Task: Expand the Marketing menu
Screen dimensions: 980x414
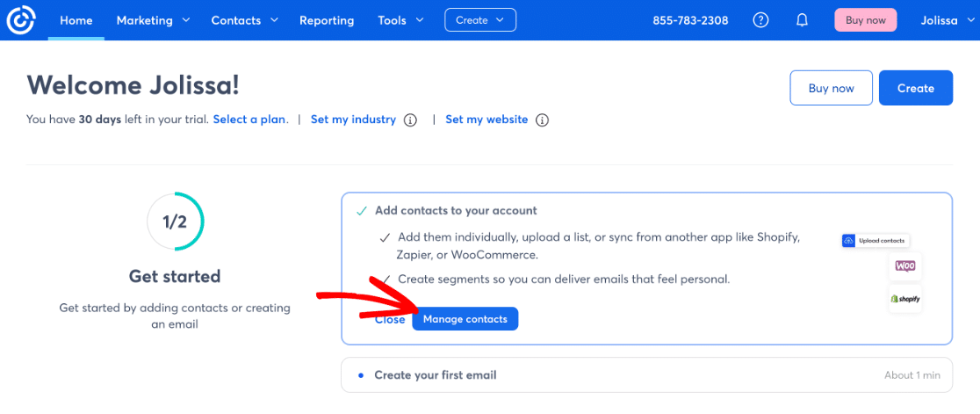Action: 153,20
